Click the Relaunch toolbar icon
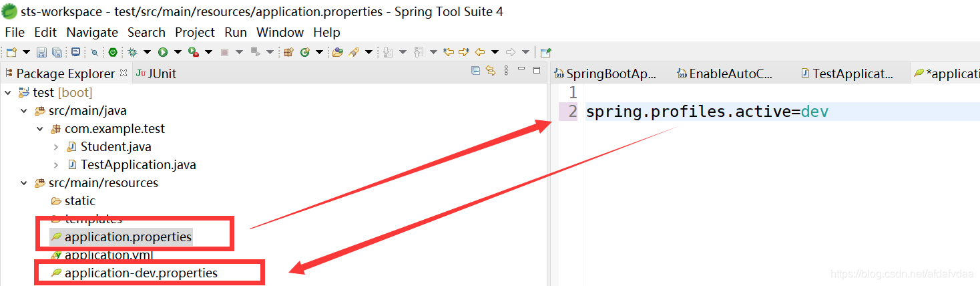980x286 pixels. pyautogui.click(x=255, y=51)
